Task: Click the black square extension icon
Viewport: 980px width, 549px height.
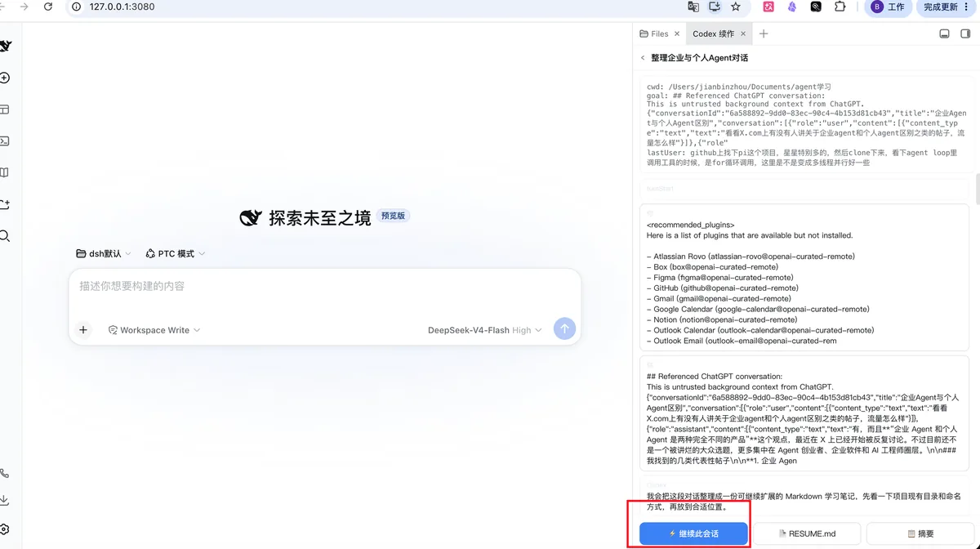Action: tap(816, 7)
